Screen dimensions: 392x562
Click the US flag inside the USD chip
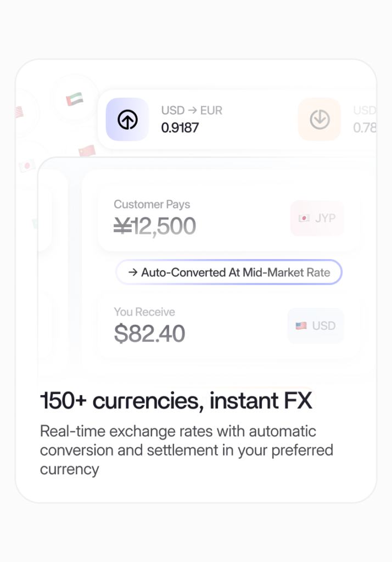[x=301, y=326]
